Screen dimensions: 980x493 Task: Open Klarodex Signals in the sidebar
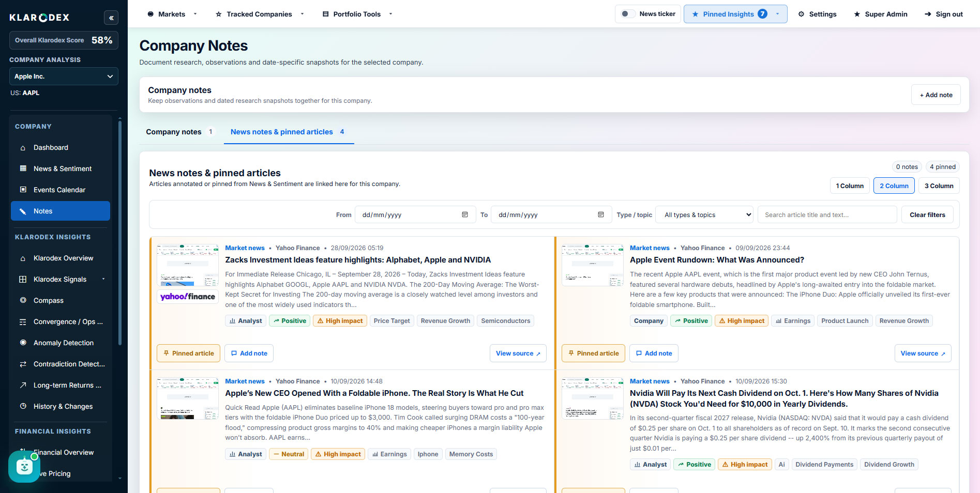61,279
